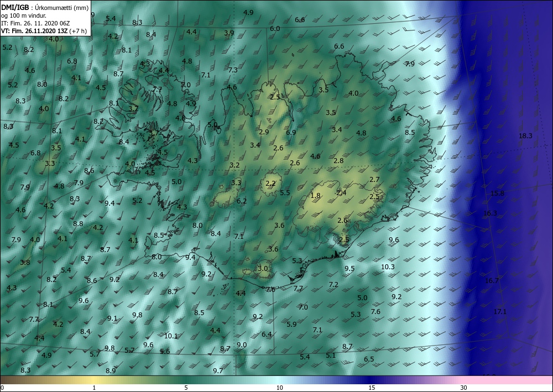Click the map value 9.5
This screenshot has height=392, width=553.
(349, 269)
